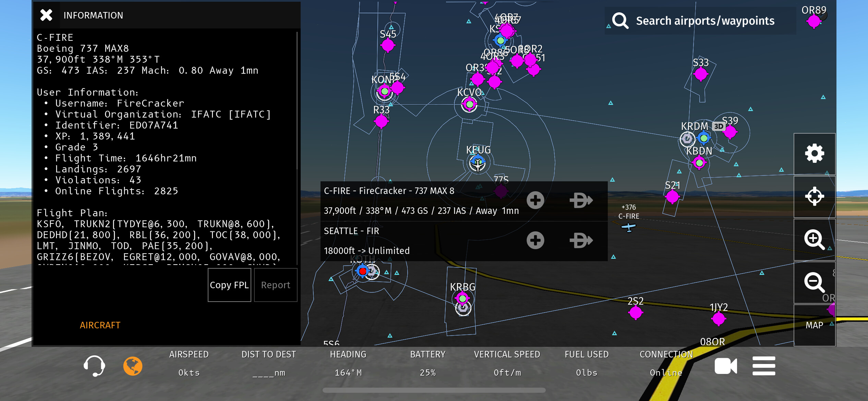Click the Search airports/waypoints field

[x=705, y=21]
